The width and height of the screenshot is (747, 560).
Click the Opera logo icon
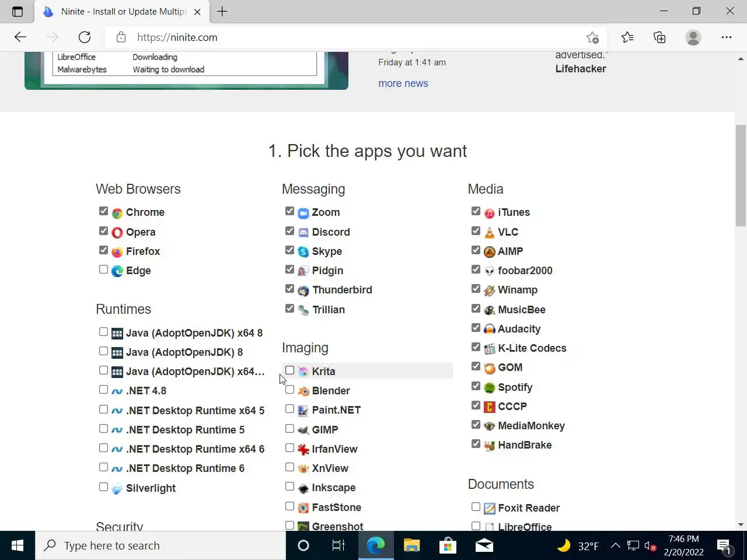[117, 233]
